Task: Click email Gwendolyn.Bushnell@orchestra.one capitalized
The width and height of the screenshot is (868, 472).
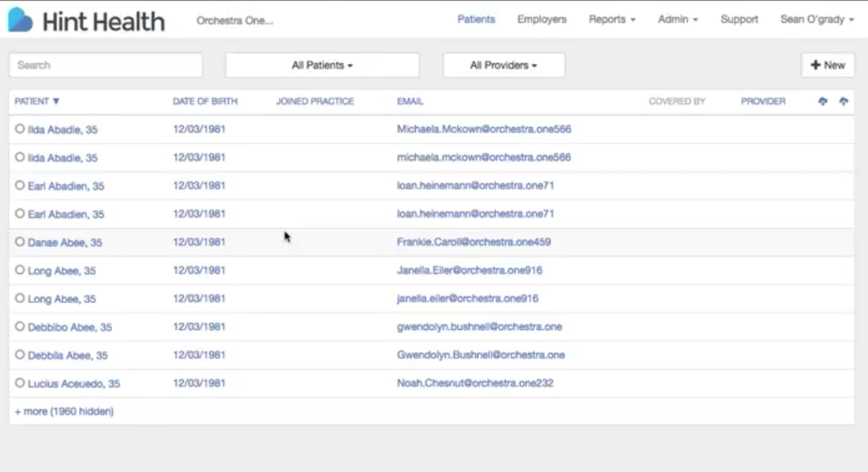Action: [x=481, y=355]
